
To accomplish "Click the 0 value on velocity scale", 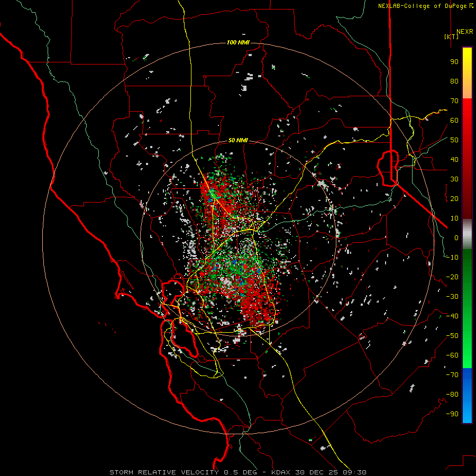I will 456,238.
